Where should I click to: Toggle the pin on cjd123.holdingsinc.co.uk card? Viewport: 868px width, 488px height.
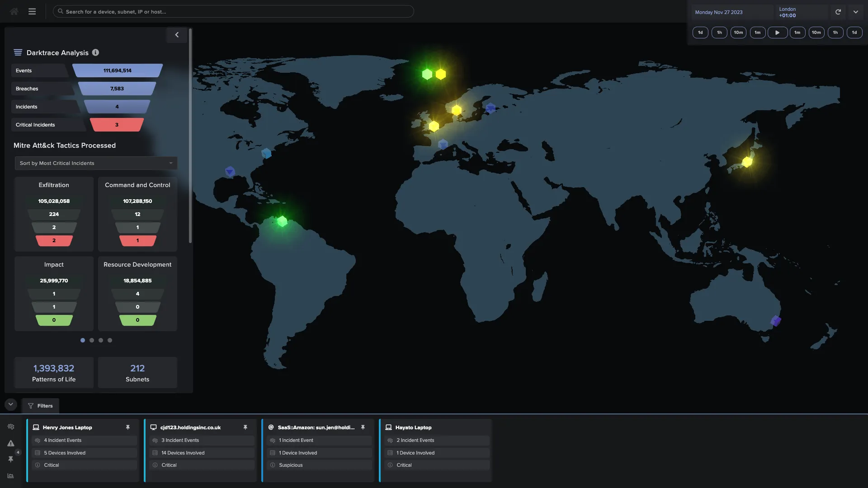[x=245, y=427]
